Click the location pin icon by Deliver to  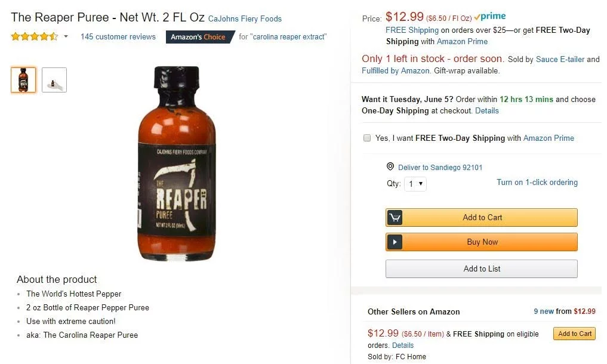[x=390, y=167]
